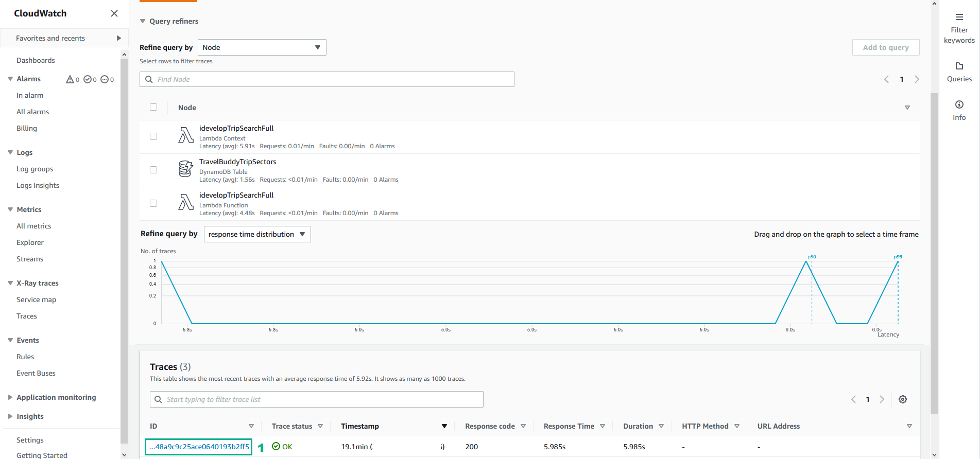Open the Queries folder icon

[959, 66]
